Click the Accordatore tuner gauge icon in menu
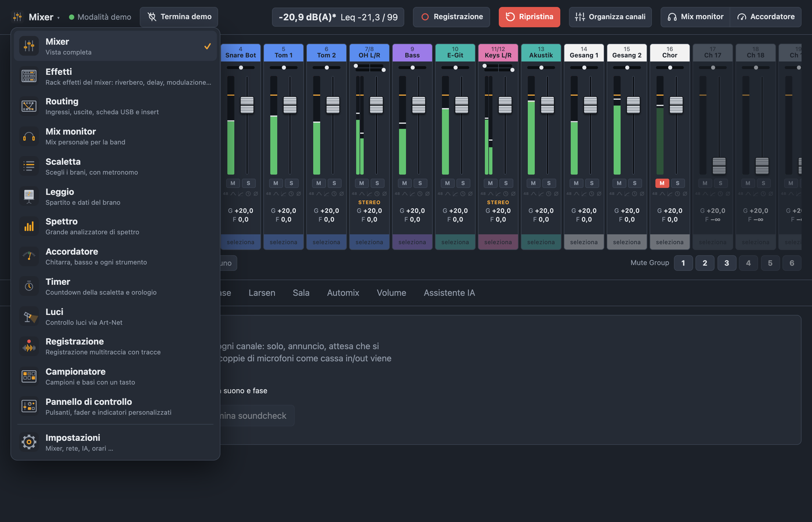Screen dimensions: 812x522 tap(29, 256)
